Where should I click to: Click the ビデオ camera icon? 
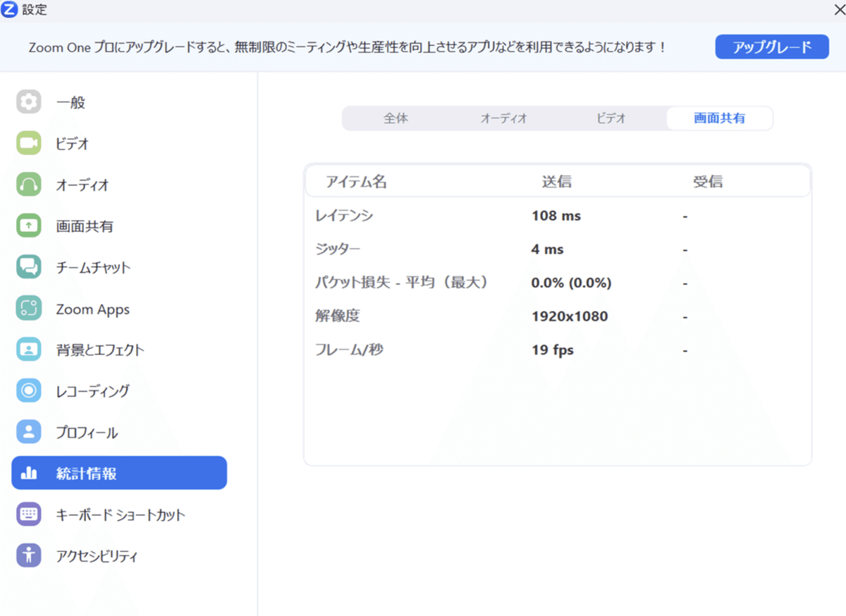click(29, 144)
